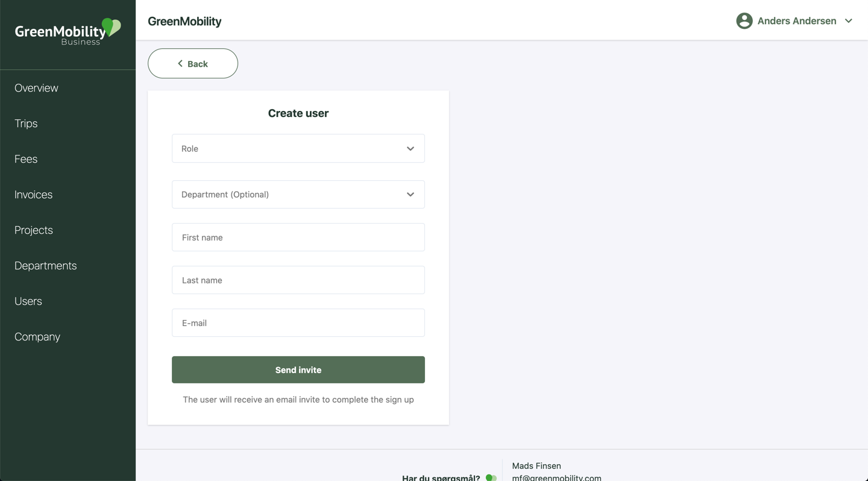Open the Company page
This screenshot has width=868, height=481.
(x=37, y=337)
